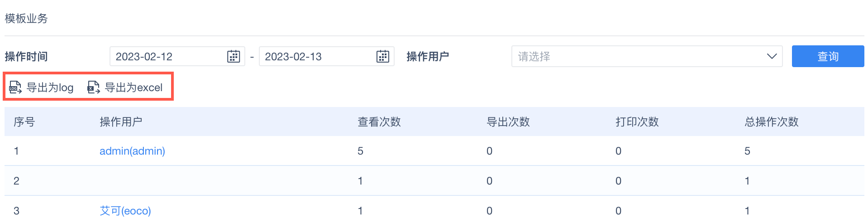Click the 导出次数 column header
The width and height of the screenshot is (868, 224).
click(508, 122)
